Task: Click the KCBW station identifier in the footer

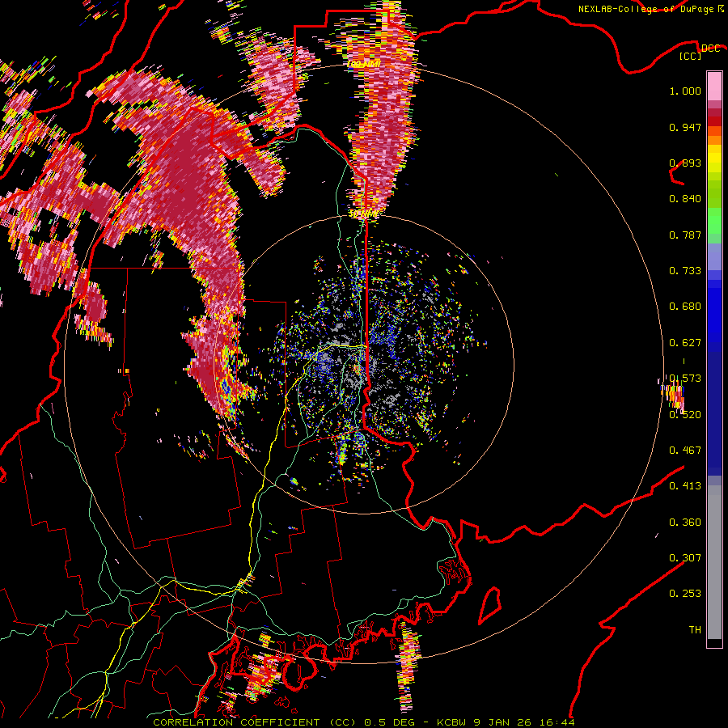Action: pyautogui.click(x=453, y=722)
